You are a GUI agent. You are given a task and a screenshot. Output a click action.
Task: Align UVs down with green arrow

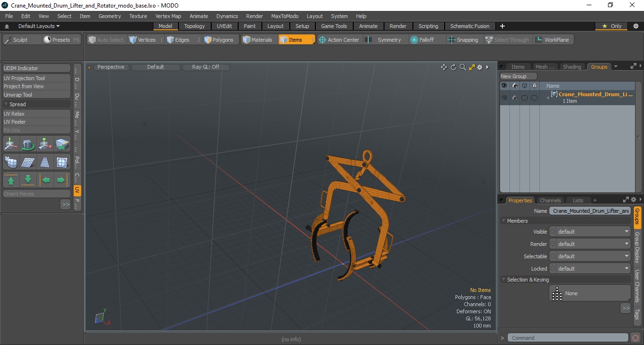(28, 180)
